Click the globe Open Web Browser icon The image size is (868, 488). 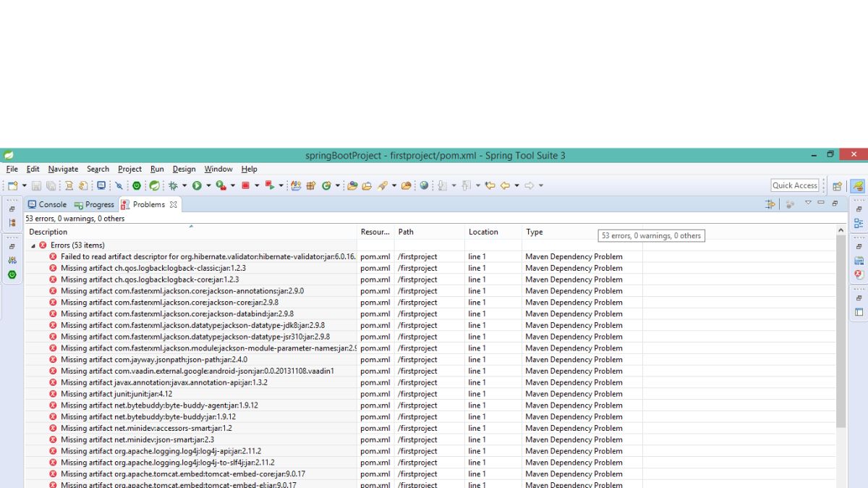point(424,186)
